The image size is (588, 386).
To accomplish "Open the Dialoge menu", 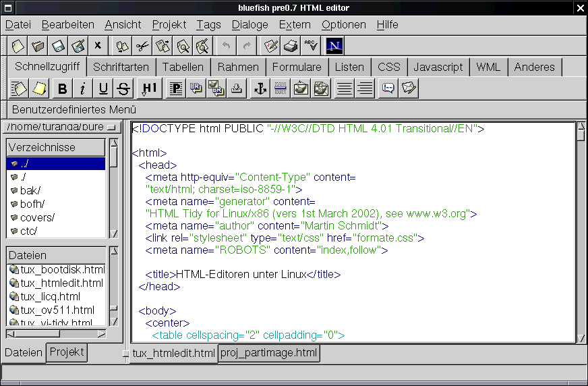I will pos(249,25).
